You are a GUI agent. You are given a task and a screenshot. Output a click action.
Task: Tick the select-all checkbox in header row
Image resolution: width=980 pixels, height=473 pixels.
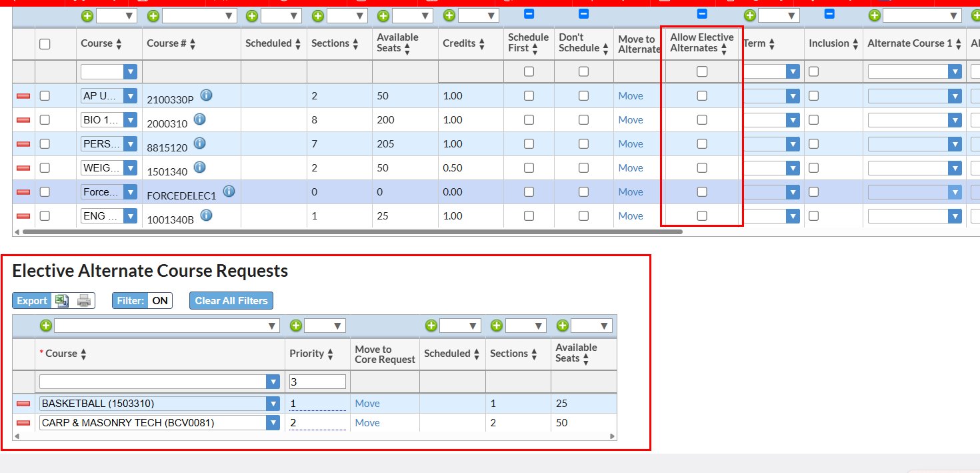tap(45, 44)
